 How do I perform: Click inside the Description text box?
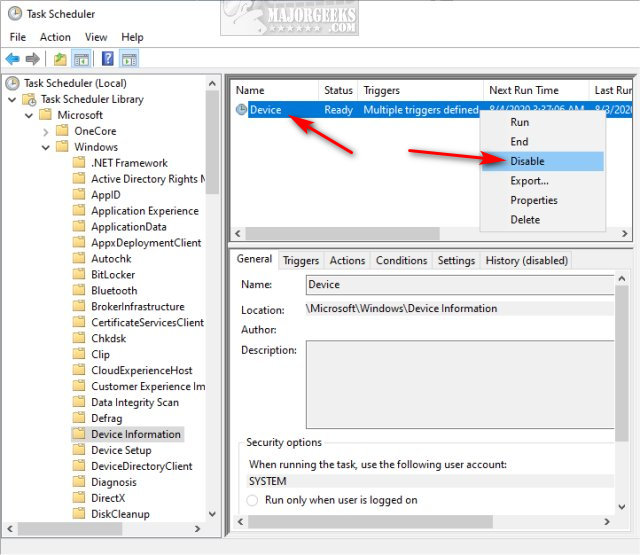tap(460, 384)
